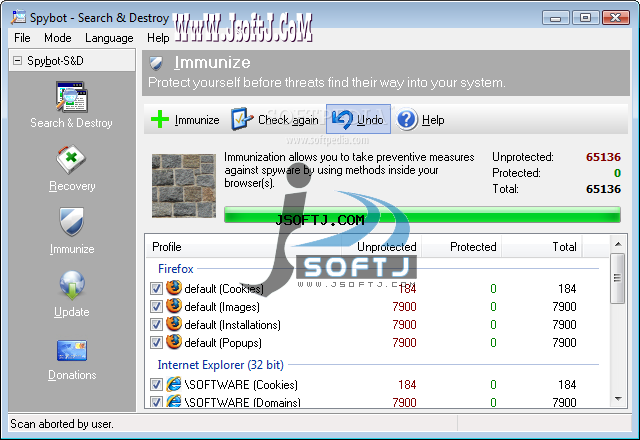This screenshot has height=440, width=640.
Task: Uncheck the default (Images) checkbox
Action: 156,307
